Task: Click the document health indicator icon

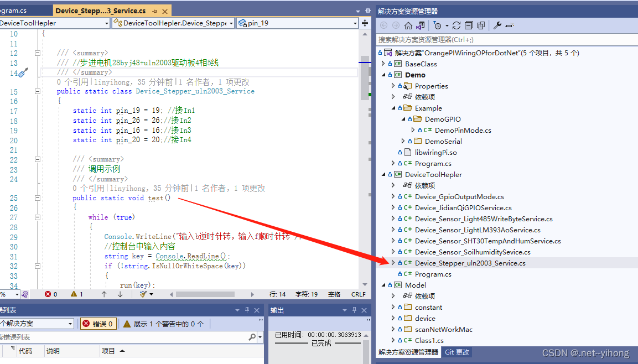Action: [x=25, y=294]
